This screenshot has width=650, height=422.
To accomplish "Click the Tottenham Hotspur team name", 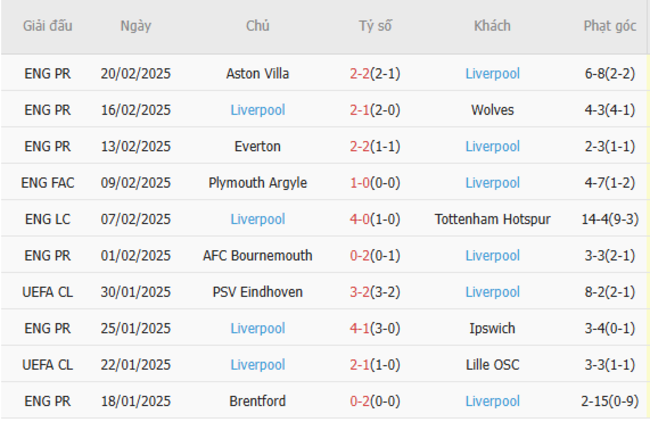I will [492, 219].
